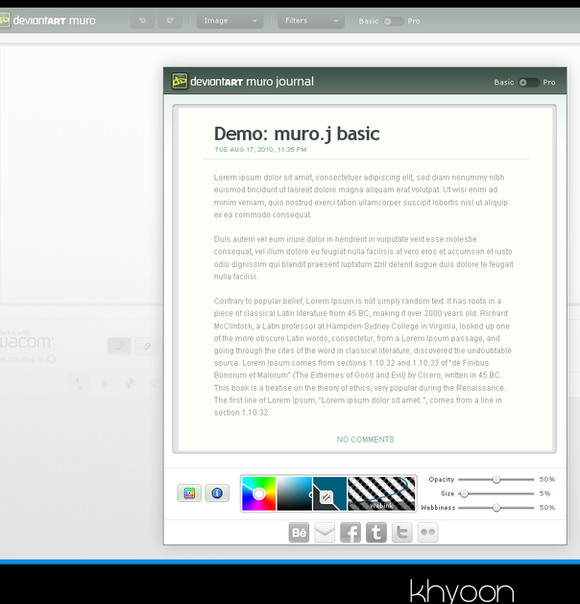Select the Webink striped brush preview
The width and height of the screenshot is (580, 604).
pyautogui.click(x=382, y=494)
